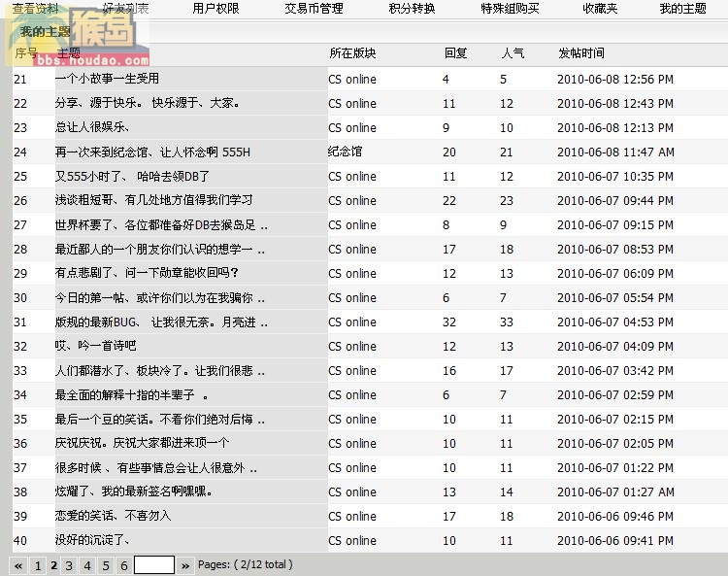Click post time 2010-06-07 01:27 AM
This screenshot has width=728, height=576.
click(x=615, y=491)
